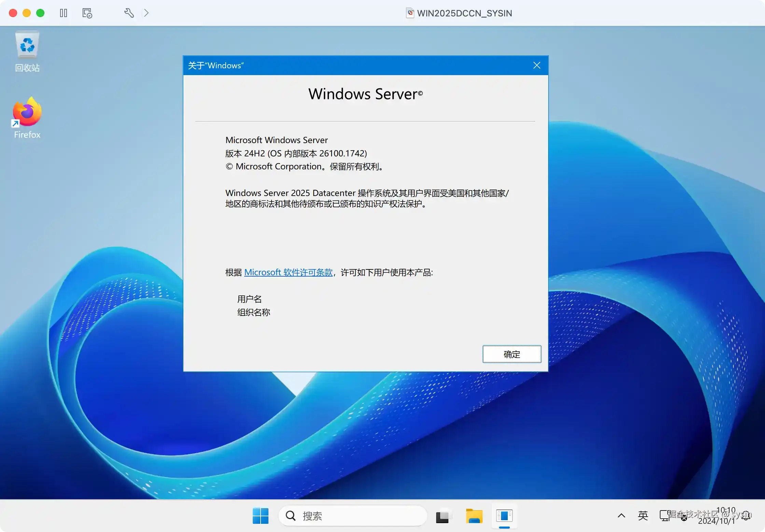
Task: Pause the virtual machine with toolbar pause icon
Action: 64,13
